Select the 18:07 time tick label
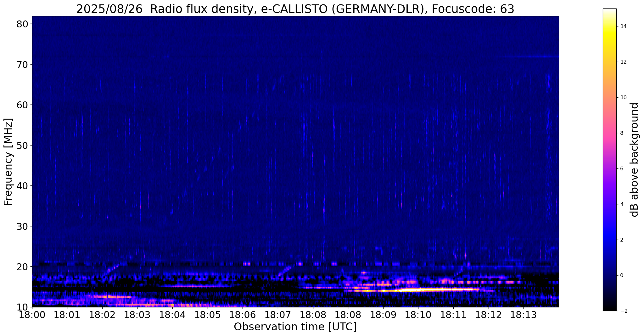644x336 pixels. [x=278, y=314]
